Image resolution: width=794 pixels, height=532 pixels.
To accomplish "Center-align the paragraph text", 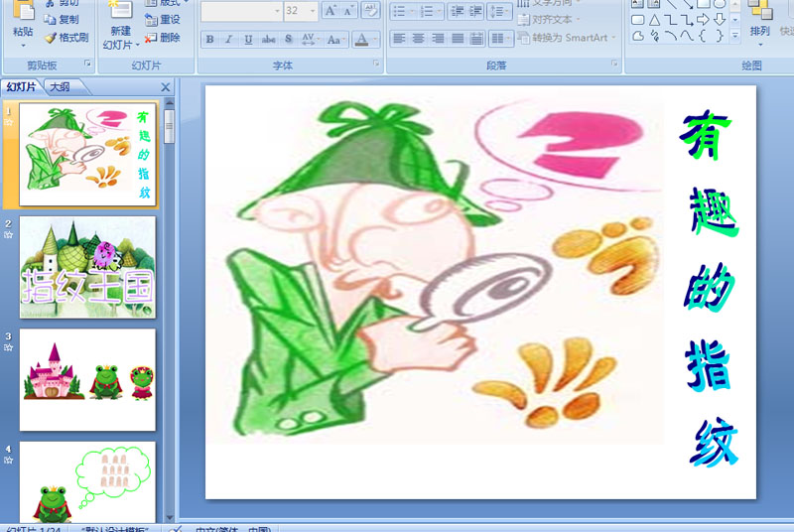I will [x=418, y=39].
